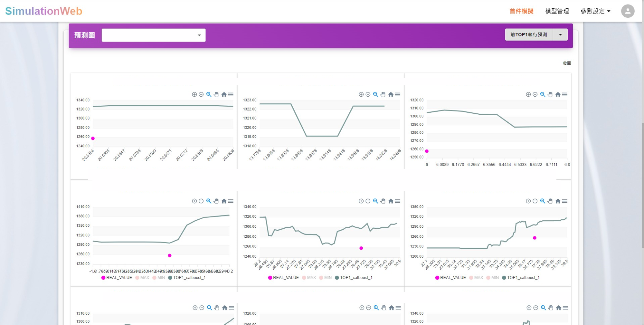Zoom in on the 13.7798 axis chart

click(x=361, y=94)
